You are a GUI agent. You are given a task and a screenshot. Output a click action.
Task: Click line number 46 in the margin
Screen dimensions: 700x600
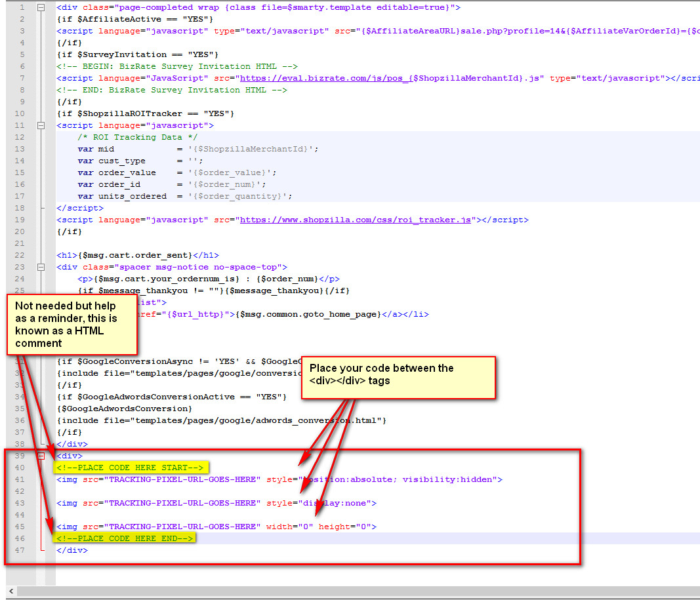pos(20,538)
